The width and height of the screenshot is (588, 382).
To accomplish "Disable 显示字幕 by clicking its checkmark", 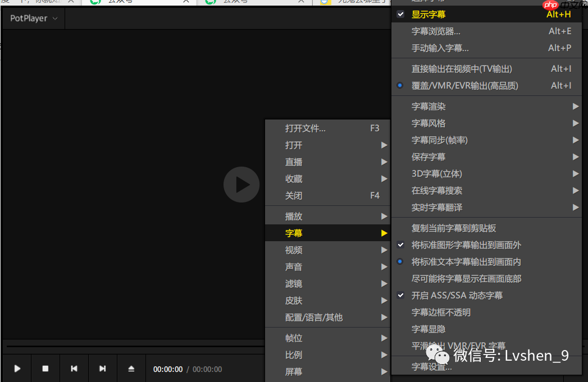I will 400,14.
